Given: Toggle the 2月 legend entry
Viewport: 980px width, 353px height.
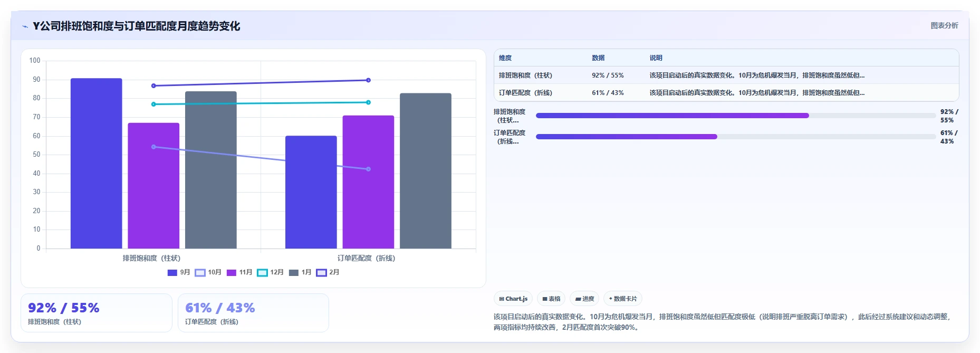Looking at the screenshot, I should (328, 272).
